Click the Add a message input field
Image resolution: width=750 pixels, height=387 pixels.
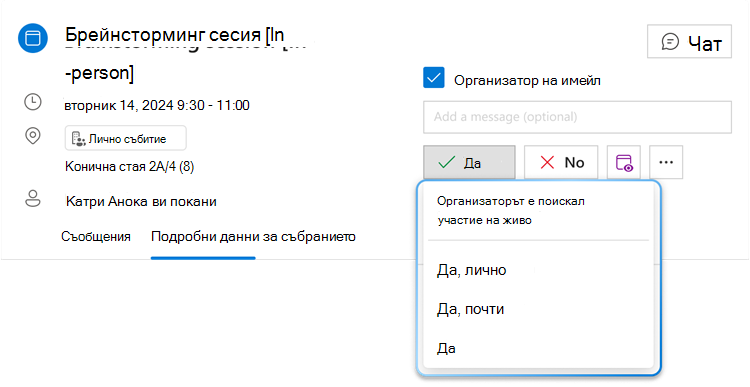[x=577, y=117]
